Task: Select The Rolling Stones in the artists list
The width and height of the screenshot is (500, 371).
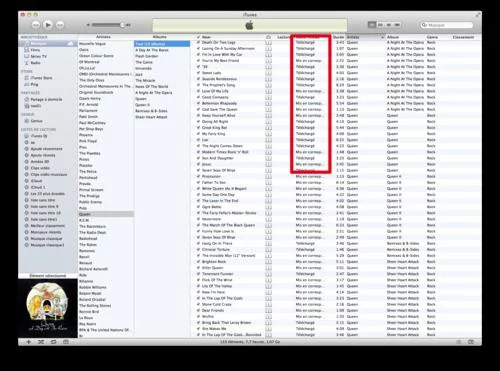Action: tap(95, 305)
